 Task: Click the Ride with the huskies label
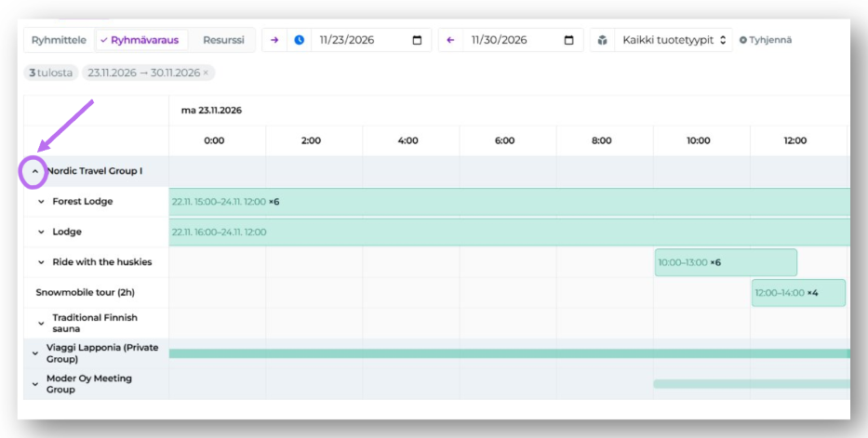(101, 262)
